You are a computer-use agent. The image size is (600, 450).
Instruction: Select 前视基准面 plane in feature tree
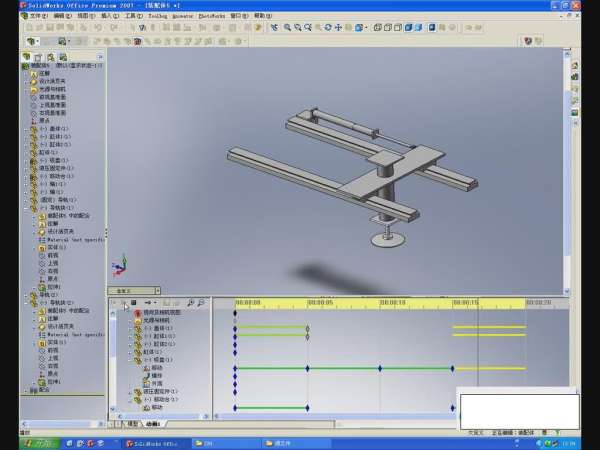(x=52, y=97)
